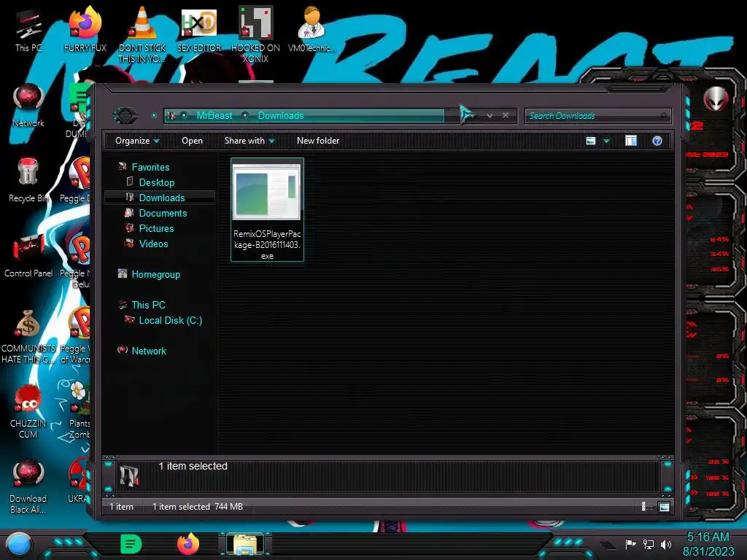
Task: Select the HxD hex editor shortcut
Action: pos(199,31)
